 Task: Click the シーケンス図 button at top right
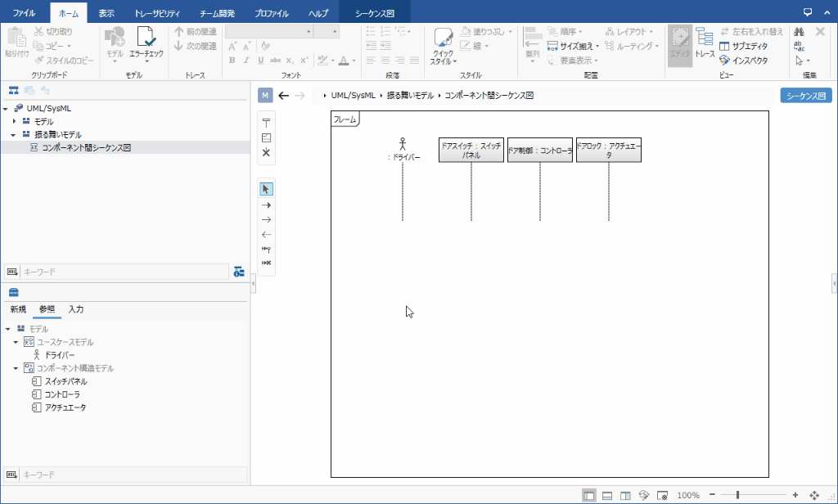[805, 96]
